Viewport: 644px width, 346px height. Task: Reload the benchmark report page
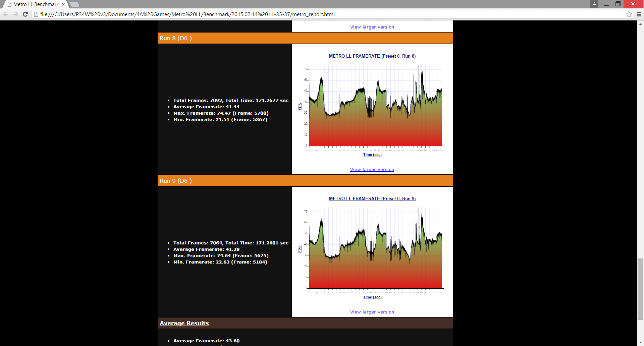tap(25, 14)
